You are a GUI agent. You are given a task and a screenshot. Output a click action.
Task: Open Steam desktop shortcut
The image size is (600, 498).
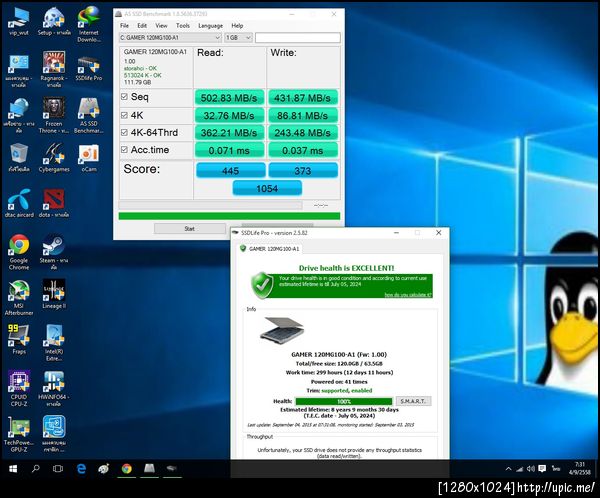coord(54,252)
